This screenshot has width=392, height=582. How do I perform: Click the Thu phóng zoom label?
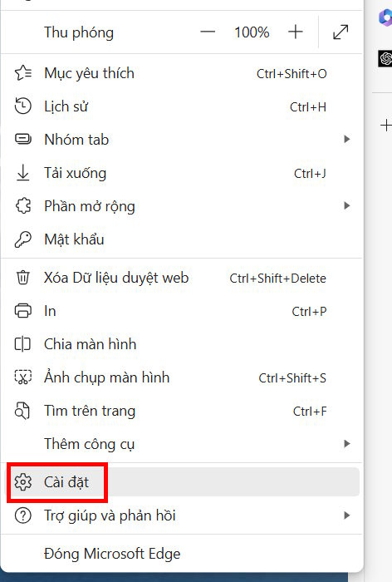(79, 32)
